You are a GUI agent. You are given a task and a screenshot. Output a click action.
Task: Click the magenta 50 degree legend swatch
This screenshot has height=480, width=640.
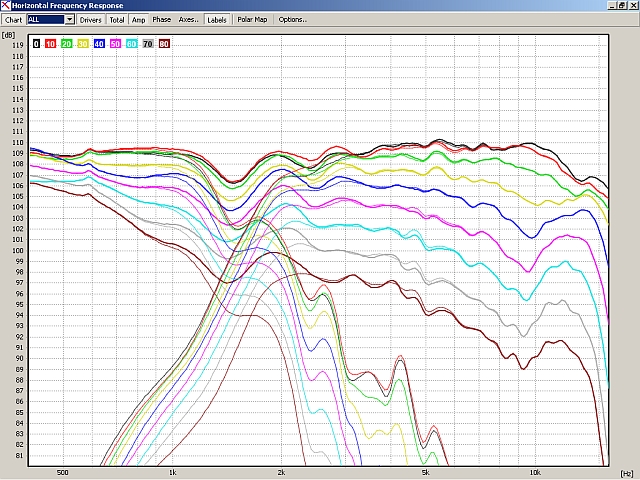pyautogui.click(x=116, y=44)
